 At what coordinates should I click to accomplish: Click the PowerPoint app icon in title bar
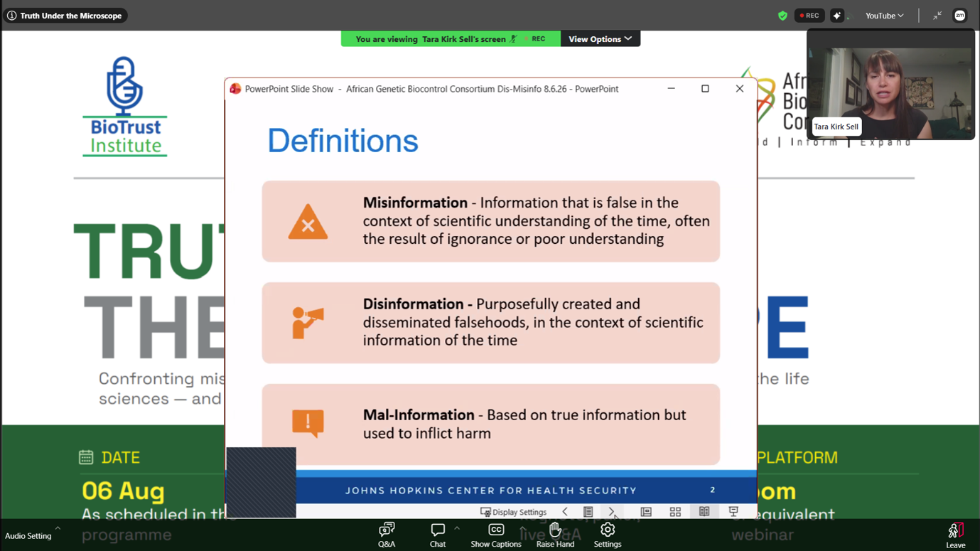click(235, 89)
